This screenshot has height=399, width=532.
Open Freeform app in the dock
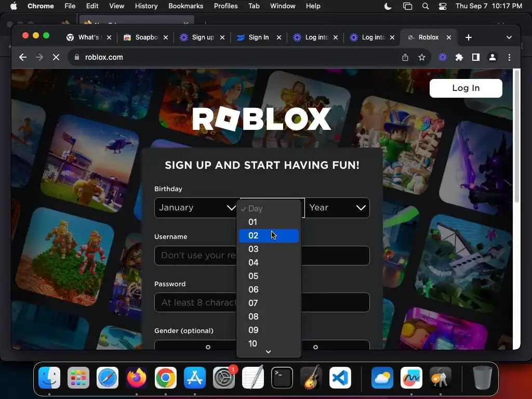[x=411, y=378]
